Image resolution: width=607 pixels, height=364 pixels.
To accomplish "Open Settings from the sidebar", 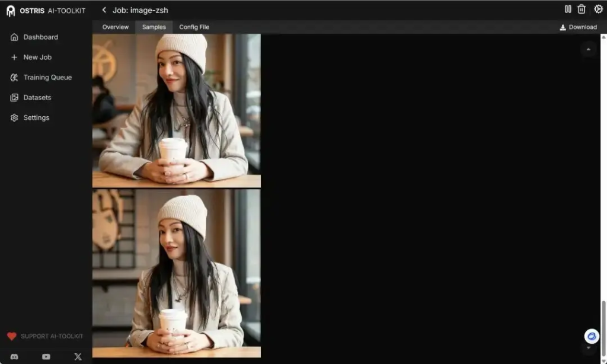I will click(36, 117).
